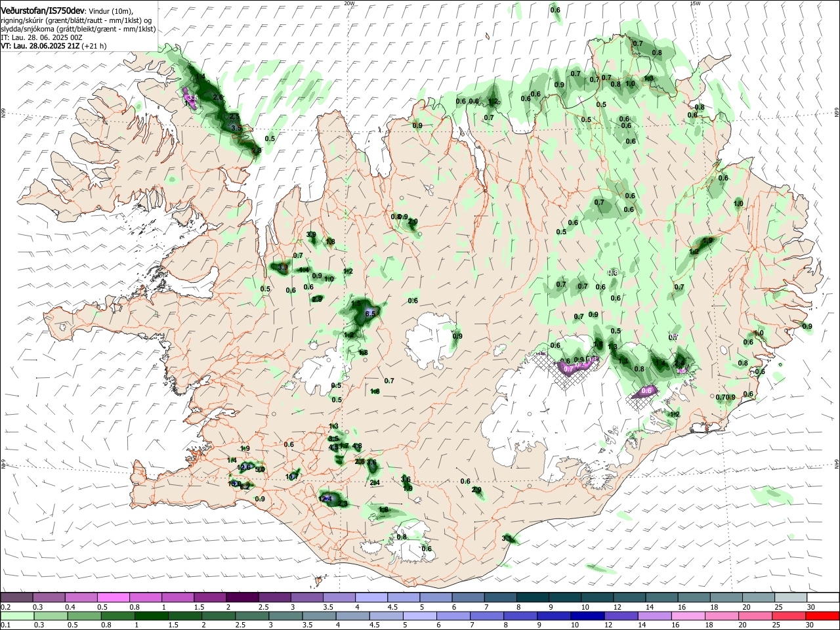This screenshot has height=630, width=840.
Task: Select the crimson swatch between 25 and 30
Action: pyautogui.click(x=789, y=616)
